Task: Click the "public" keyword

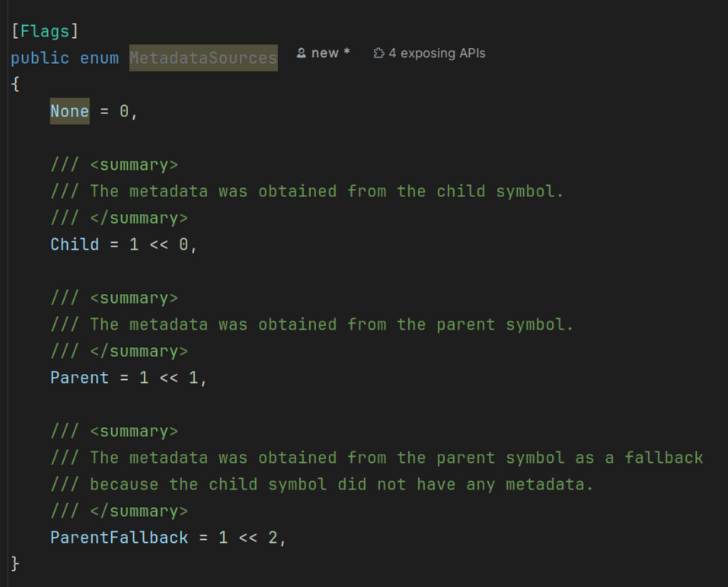Action: (x=40, y=58)
